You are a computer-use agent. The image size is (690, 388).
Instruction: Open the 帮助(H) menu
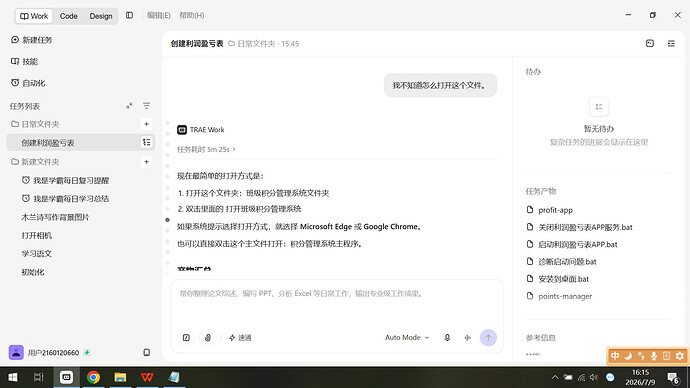coord(191,15)
